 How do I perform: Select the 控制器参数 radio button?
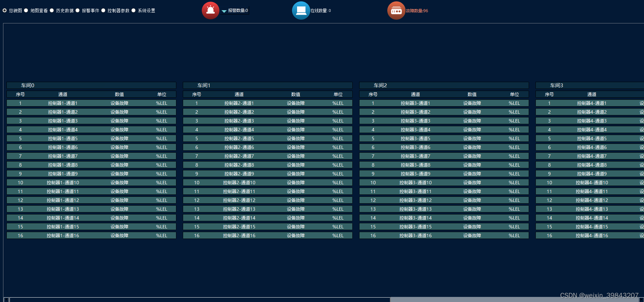coord(103,11)
